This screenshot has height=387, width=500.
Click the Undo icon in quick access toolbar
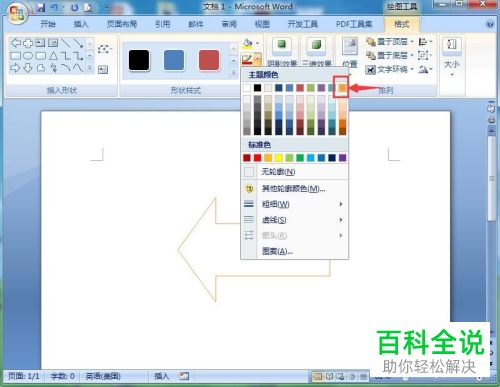(54, 7)
